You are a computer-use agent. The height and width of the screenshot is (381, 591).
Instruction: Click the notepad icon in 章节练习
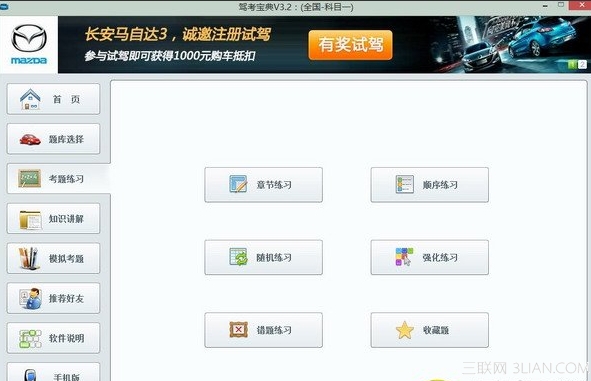pyautogui.click(x=238, y=184)
